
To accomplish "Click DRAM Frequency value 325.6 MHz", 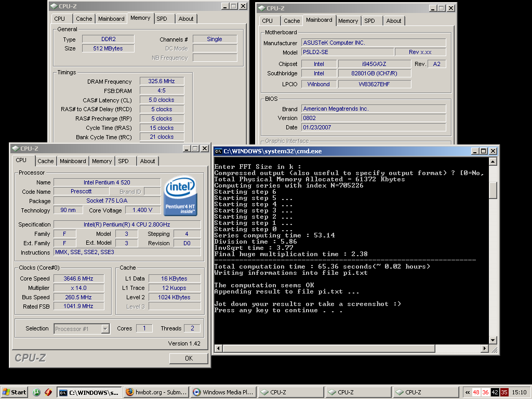I will click(x=162, y=82).
